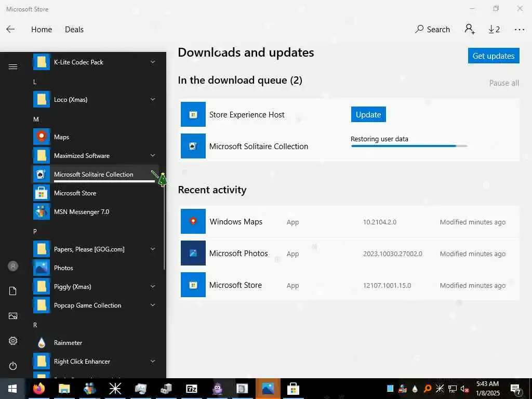532x399 pixels.
Task: Click the Get updates button
Action: pos(494,56)
